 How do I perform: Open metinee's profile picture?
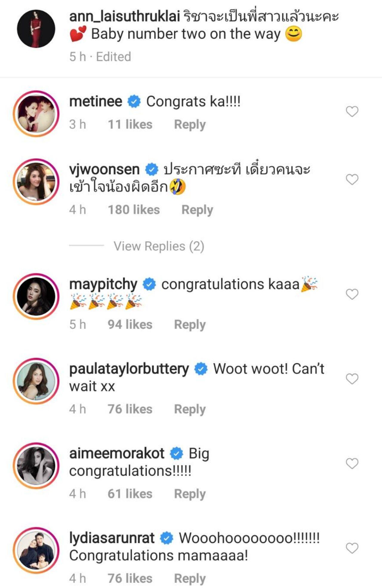point(36,114)
